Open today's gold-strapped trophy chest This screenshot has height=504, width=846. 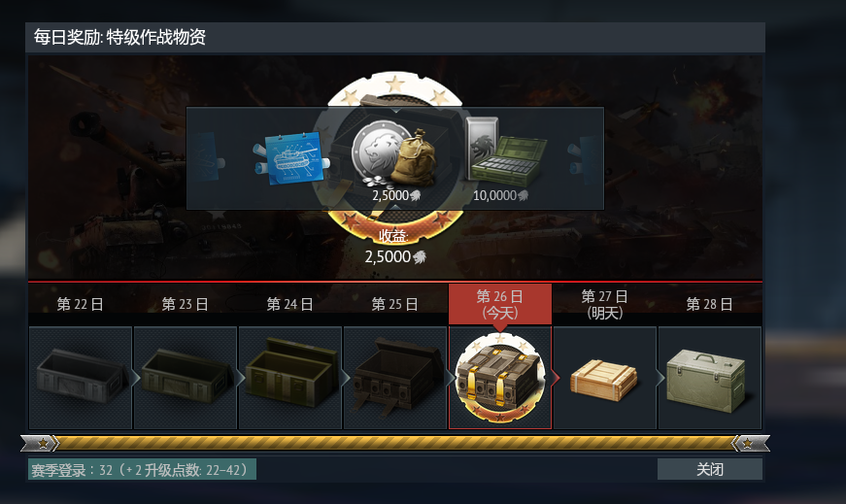coord(500,378)
